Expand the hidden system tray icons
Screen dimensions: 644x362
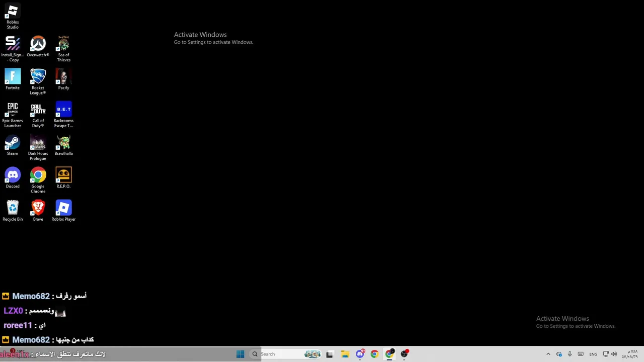tap(548, 354)
